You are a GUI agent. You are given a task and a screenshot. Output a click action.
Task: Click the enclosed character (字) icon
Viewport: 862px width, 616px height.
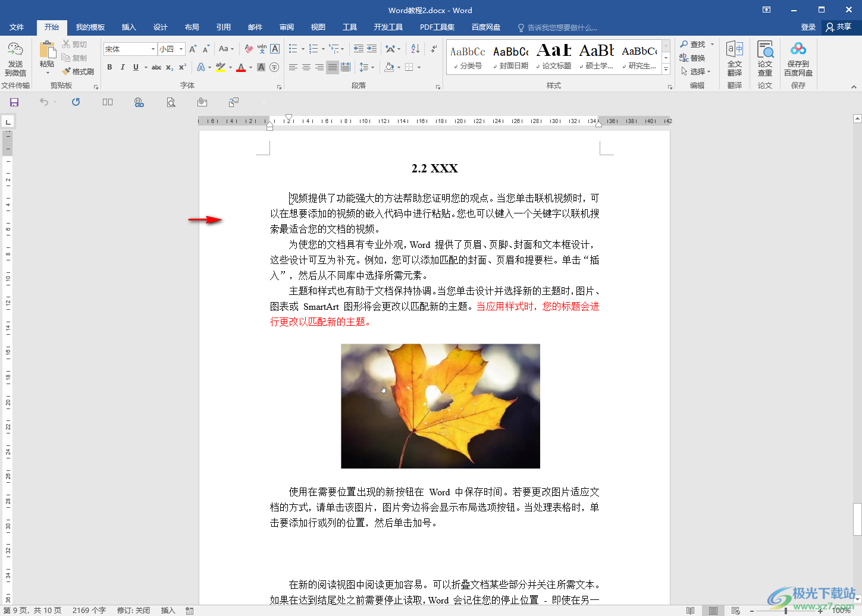(274, 67)
